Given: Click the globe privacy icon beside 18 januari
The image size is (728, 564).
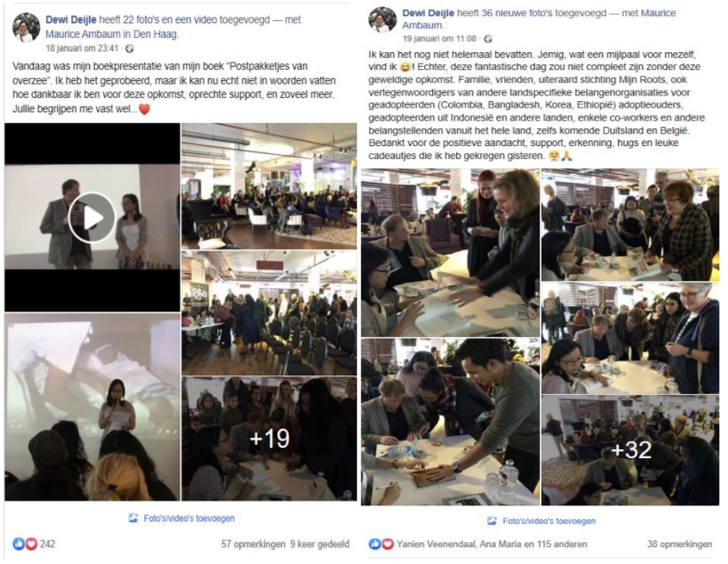Looking at the screenshot, I should click(x=130, y=49).
